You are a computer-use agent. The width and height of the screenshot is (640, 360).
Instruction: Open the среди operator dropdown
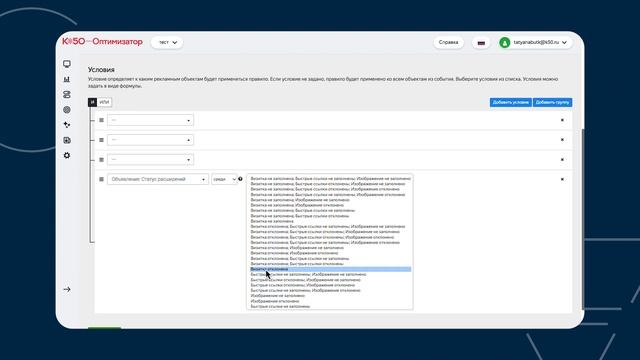click(x=224, y=179)
